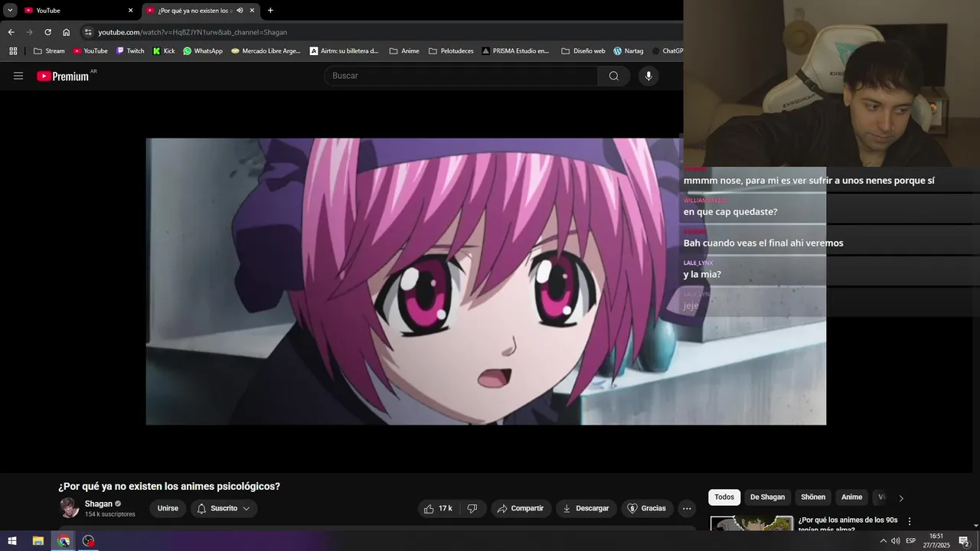This screenshot has height=551, width=980.
Task: Open the Shagan channel name link
Action: click(99, 504)
